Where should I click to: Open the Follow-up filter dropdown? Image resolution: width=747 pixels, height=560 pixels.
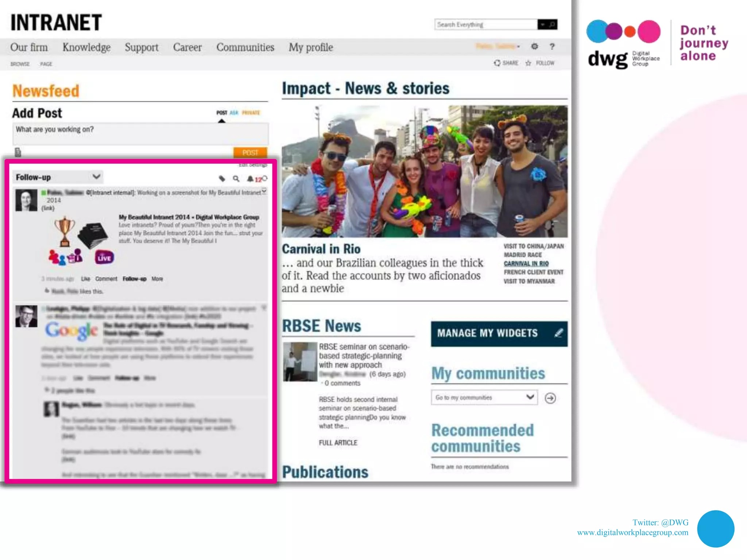pos(58,177)
